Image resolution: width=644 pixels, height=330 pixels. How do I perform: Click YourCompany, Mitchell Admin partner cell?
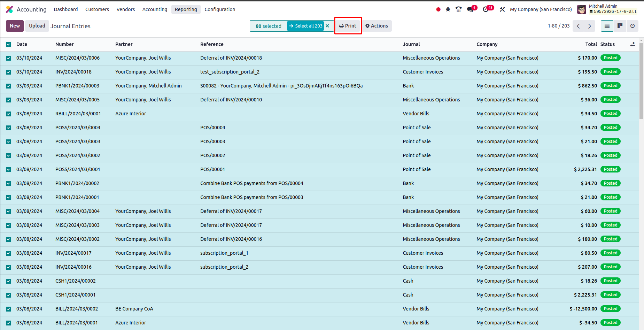click(148, 86)
